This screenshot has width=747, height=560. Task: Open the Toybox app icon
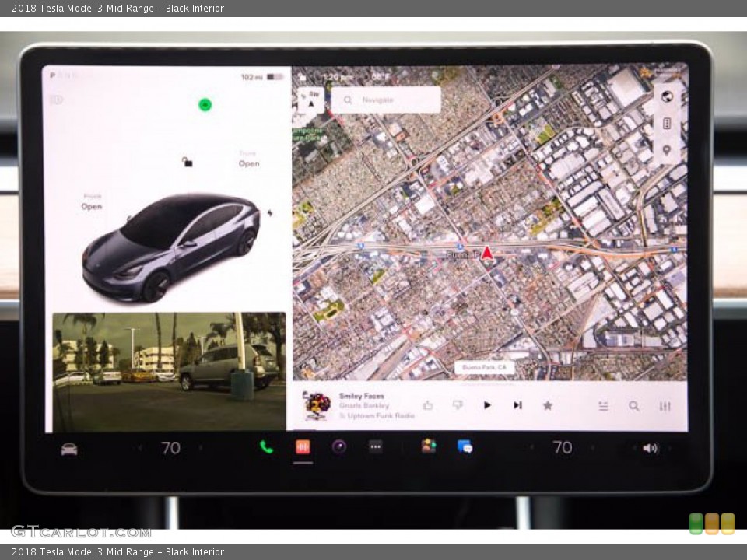tap(428, 446)
